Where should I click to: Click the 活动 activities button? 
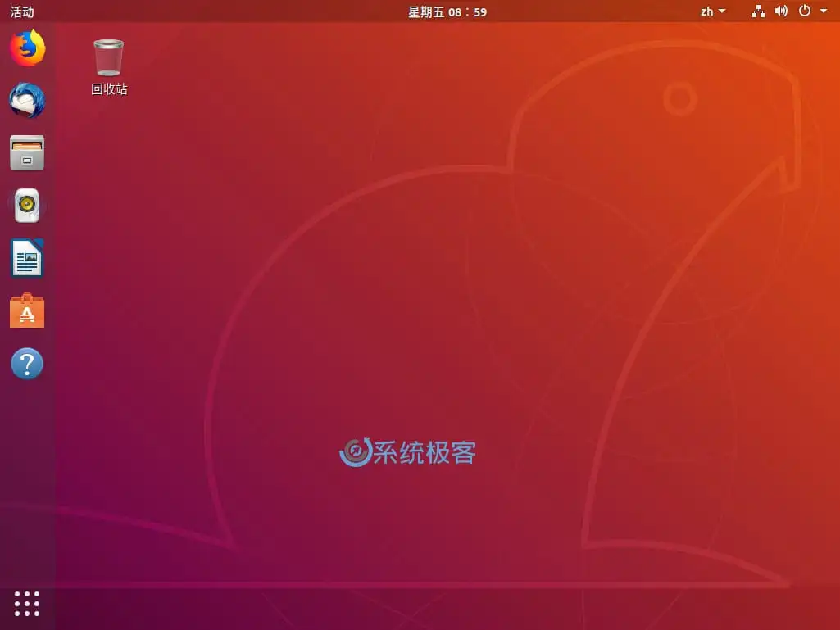click(x=22, y=11)
